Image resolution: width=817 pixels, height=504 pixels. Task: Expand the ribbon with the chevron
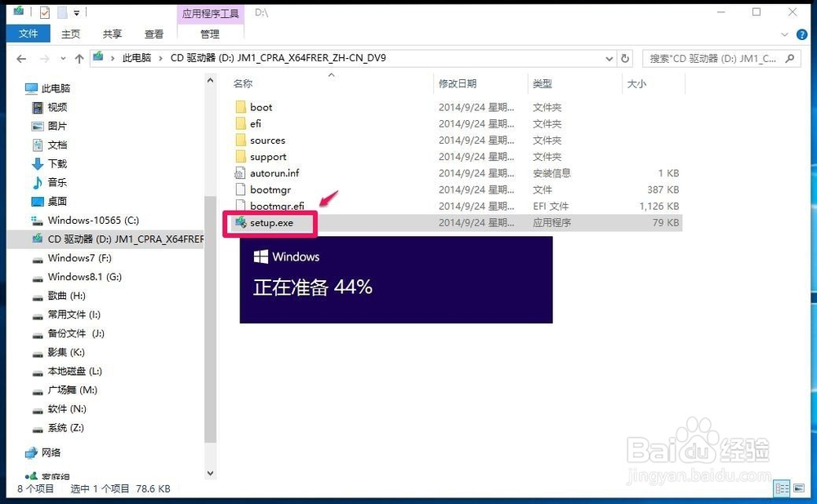pyautogui.click(x=784, y=35)
